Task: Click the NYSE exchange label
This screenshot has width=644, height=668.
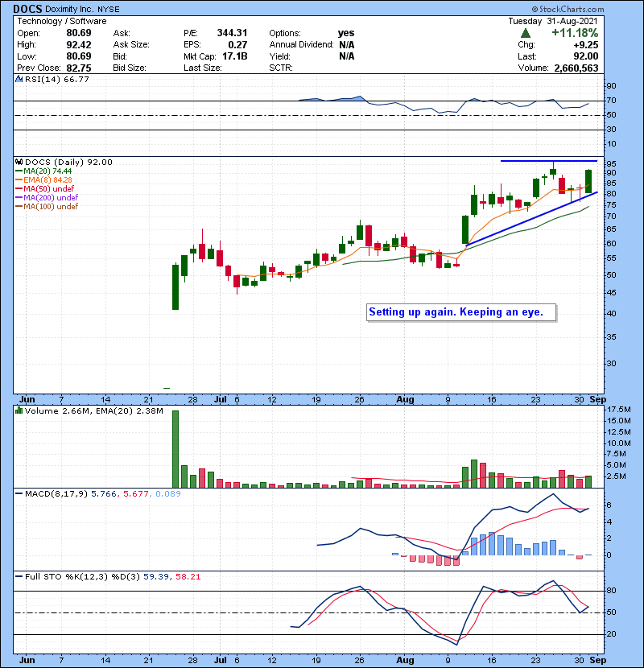Action: tap(108, 10)
